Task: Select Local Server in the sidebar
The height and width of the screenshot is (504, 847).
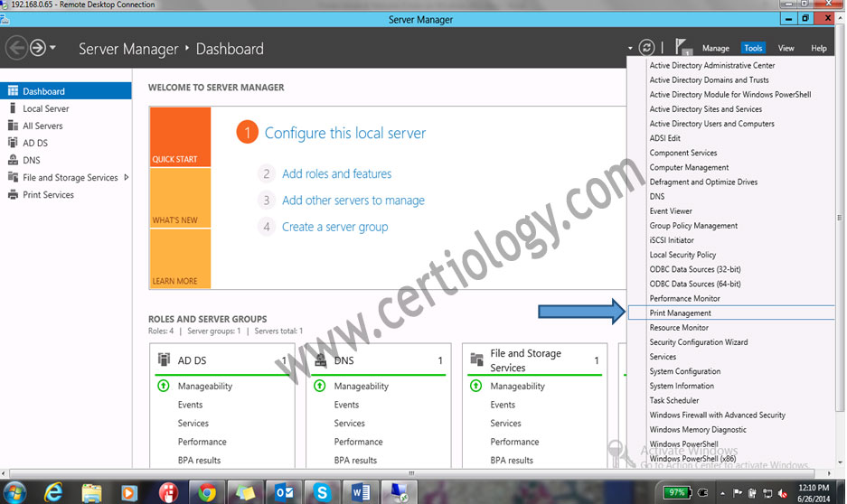Action: pyautogui.click(x=65, y=108)
